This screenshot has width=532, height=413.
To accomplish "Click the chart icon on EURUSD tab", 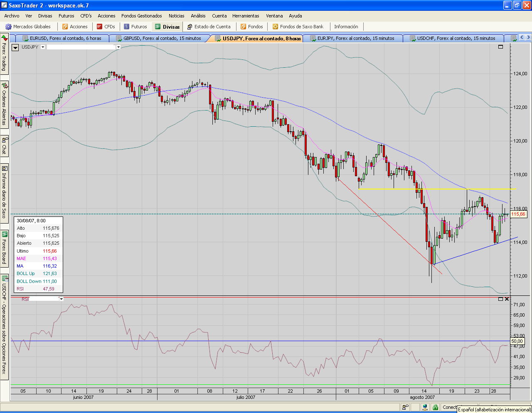I will click(x=25, y=38).
